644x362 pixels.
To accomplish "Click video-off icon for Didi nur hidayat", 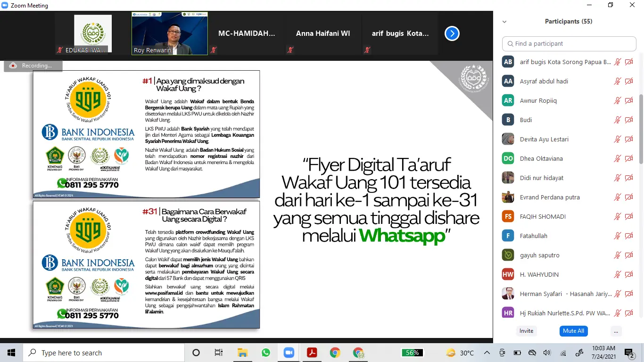I will (629, 178).
